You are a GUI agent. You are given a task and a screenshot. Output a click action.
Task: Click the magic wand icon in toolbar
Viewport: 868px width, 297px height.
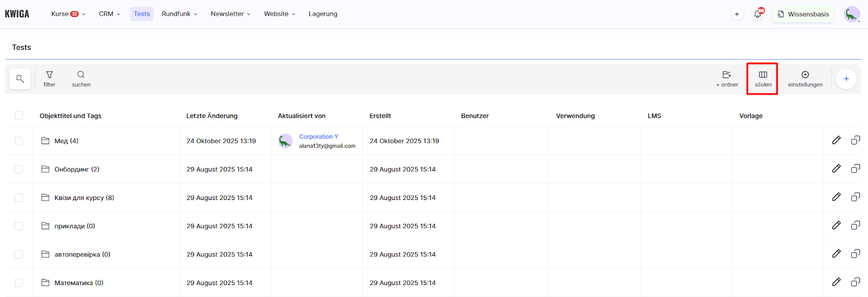click(20, 79)
